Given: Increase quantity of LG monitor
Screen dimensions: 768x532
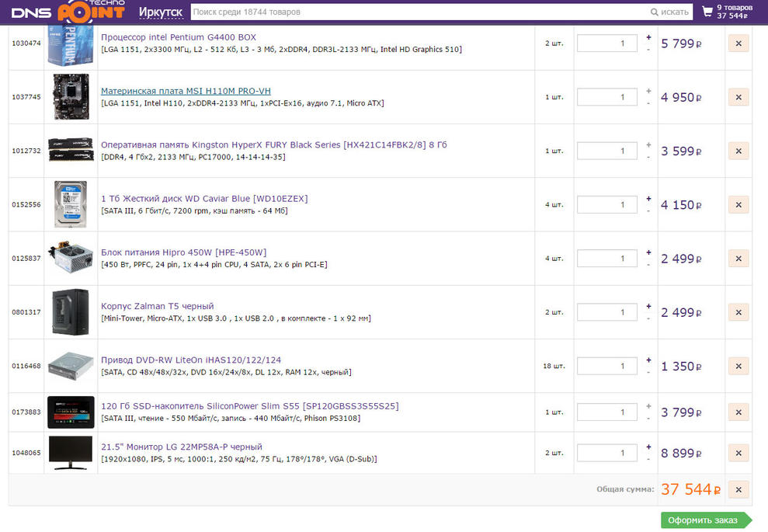Looking at the screenshot, I should point(648,447).
